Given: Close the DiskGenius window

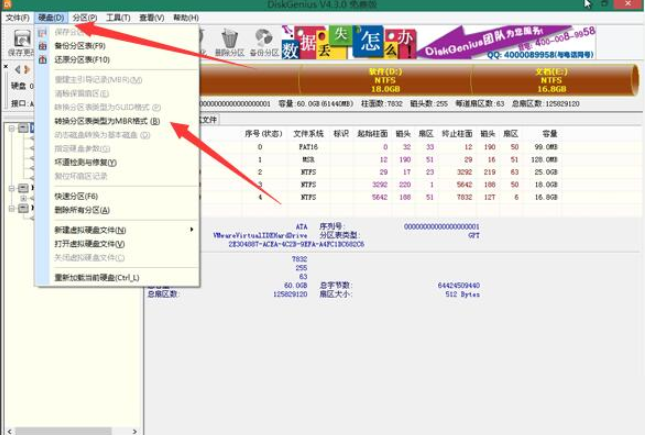Looking at the screenshot, I should point(628,4).
